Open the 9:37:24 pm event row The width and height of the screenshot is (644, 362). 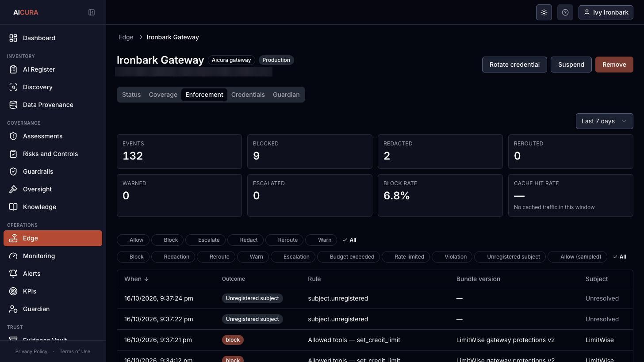click(x=375, y=298)
